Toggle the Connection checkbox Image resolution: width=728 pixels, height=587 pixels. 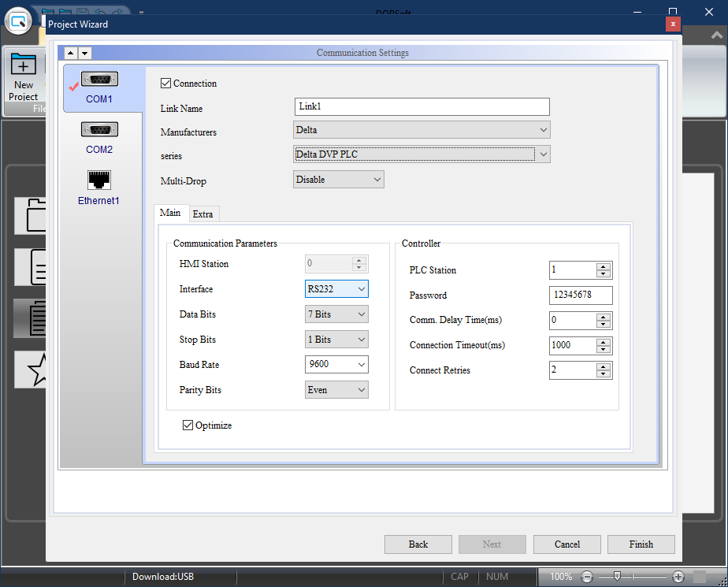(165, 84)
